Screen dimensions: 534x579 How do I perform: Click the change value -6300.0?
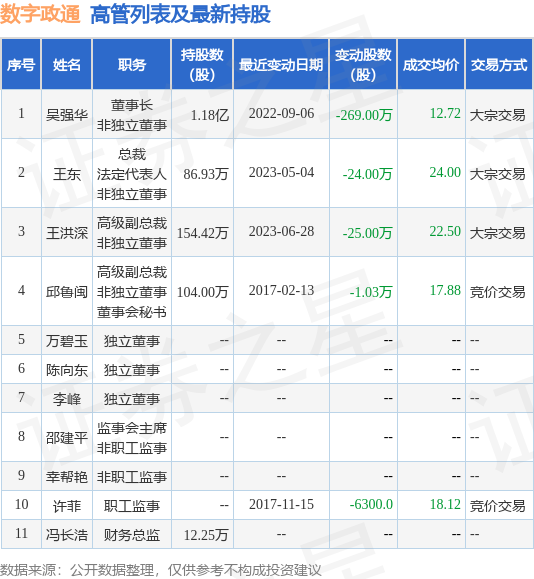tap(371, 504)
